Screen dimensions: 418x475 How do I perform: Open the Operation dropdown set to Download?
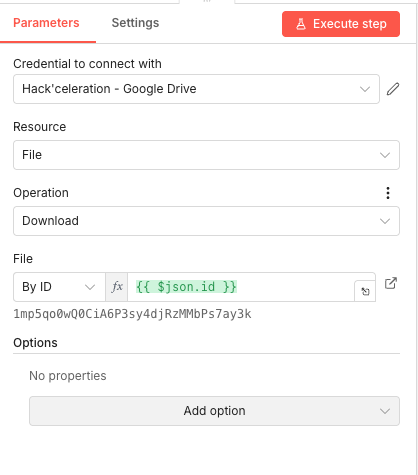pyautogui.click(x=206, y=221)
